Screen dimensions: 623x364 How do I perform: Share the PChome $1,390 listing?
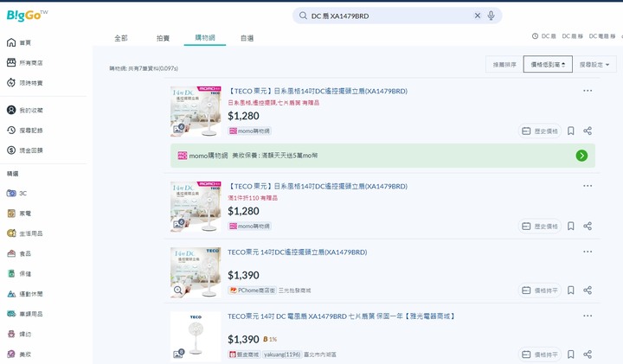(588, 291)
